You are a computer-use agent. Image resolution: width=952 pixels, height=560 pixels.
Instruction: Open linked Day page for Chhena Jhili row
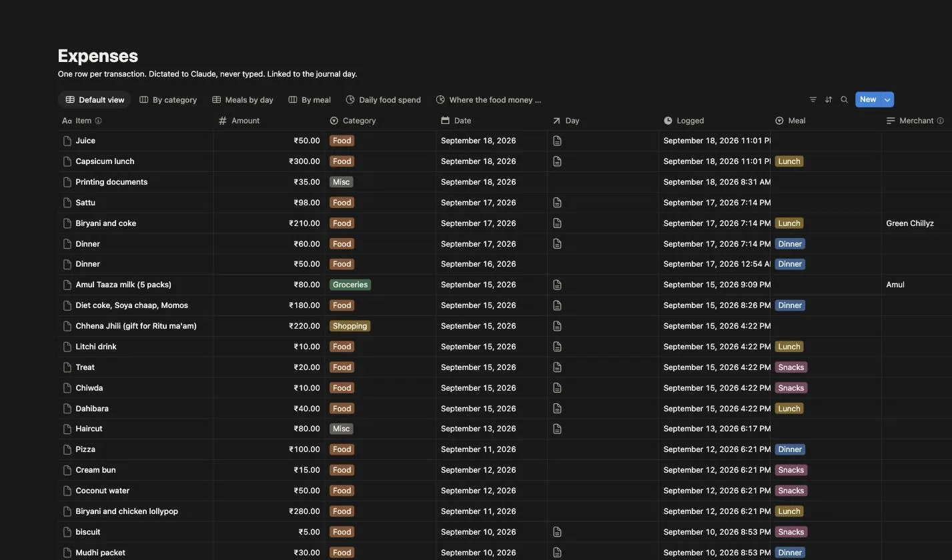557,326
